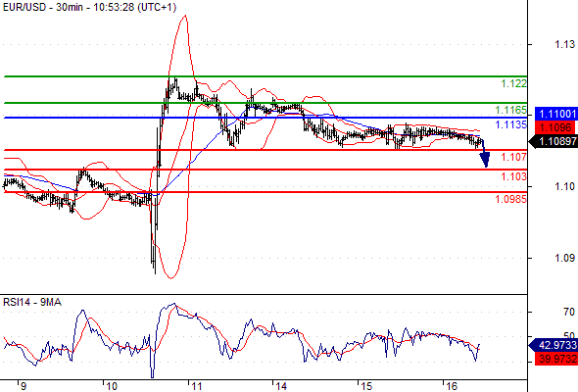Select the red 1.103 support label
Viewport: 578px width, 392px height.
point(514,176)
